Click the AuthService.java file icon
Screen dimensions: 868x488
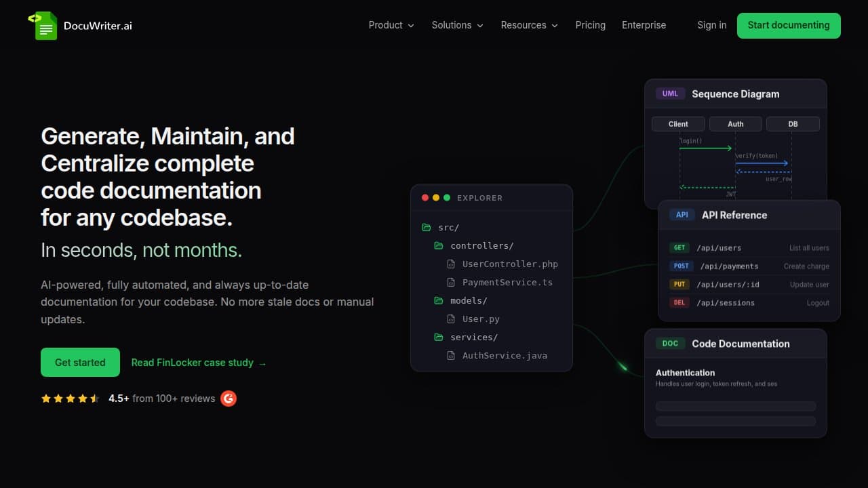coord(451,356)
